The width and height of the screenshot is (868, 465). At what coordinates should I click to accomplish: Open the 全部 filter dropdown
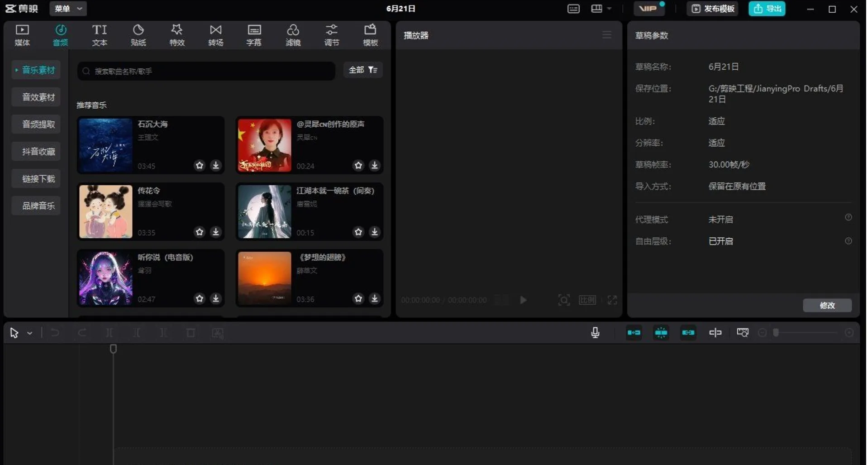pyautogui.click(x=363, y=70)
